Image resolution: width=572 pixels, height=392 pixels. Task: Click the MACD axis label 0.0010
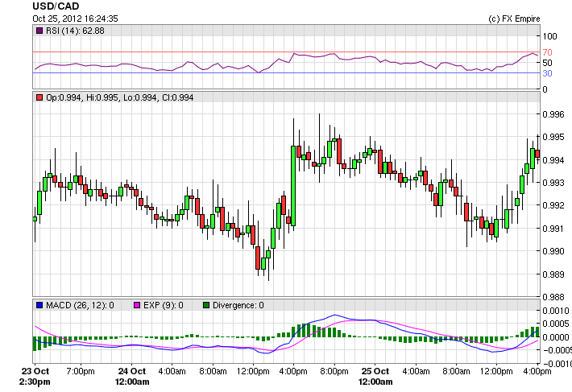[556, 311]
